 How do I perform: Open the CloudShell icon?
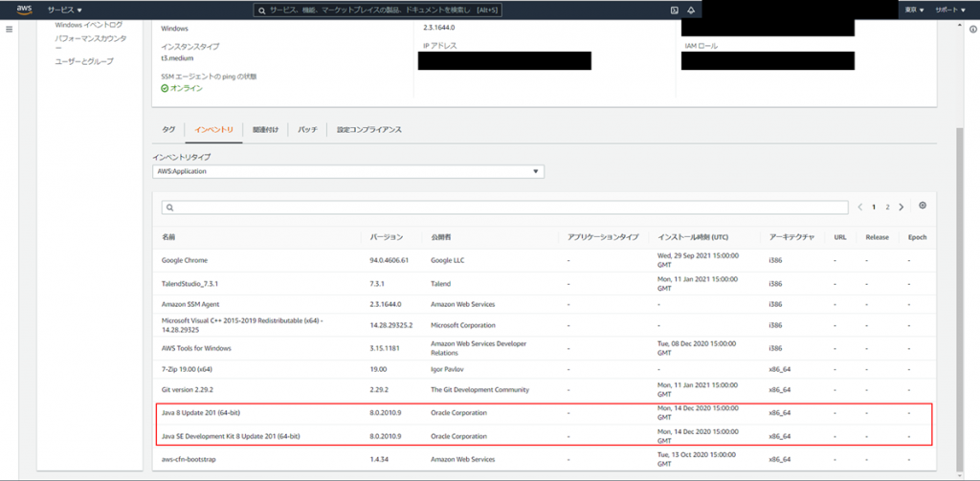[x=675, y=10]
